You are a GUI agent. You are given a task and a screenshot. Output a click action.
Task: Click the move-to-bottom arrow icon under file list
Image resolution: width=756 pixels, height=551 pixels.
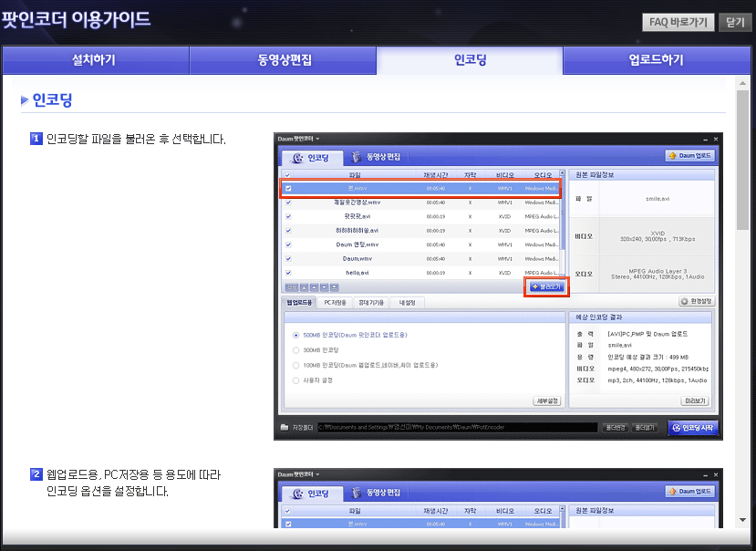tap(335, 287)
